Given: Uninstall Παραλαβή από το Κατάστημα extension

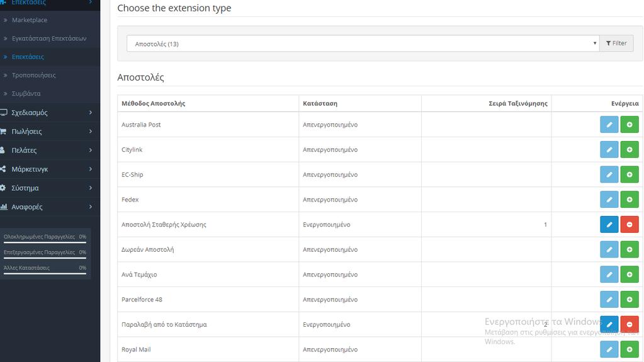Looking at the screenshot, I should tap(630, 325).
